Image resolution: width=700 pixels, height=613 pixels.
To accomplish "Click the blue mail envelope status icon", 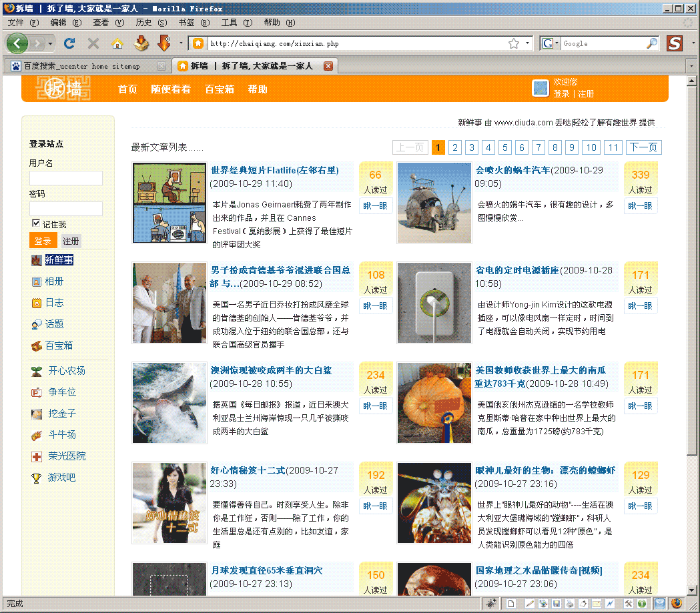I will coord(659,604).
